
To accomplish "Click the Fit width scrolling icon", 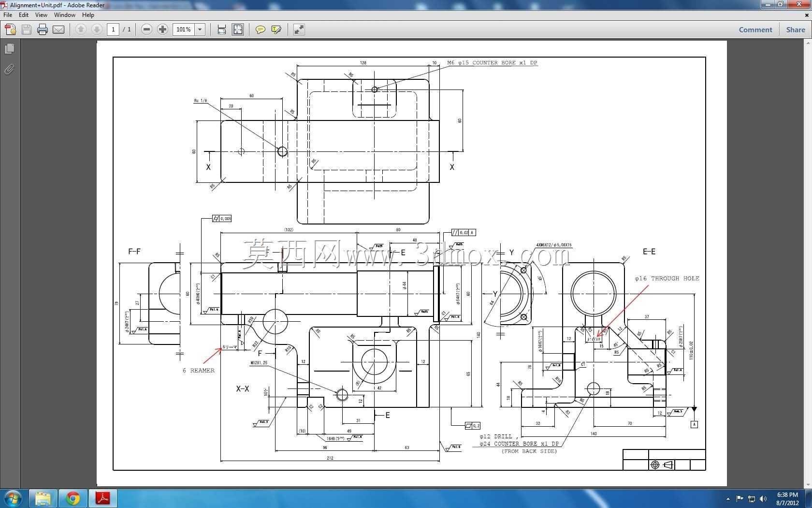I will coord(222,30).
